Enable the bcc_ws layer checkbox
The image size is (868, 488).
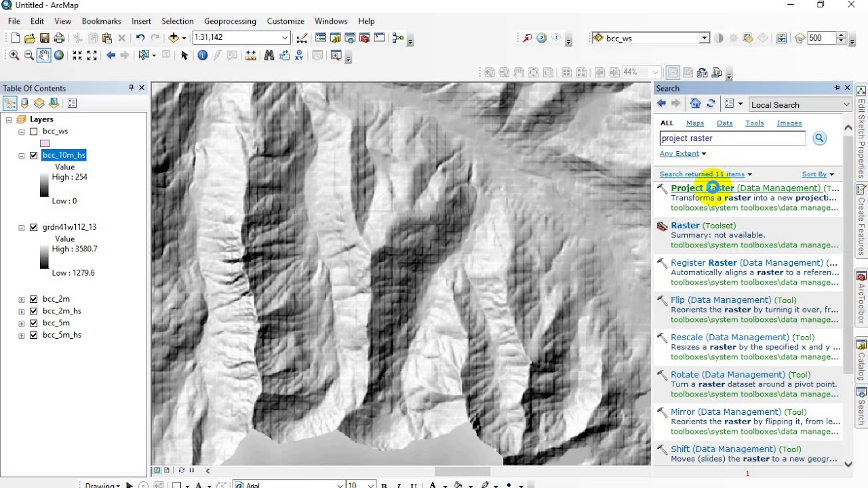point(34,131)
